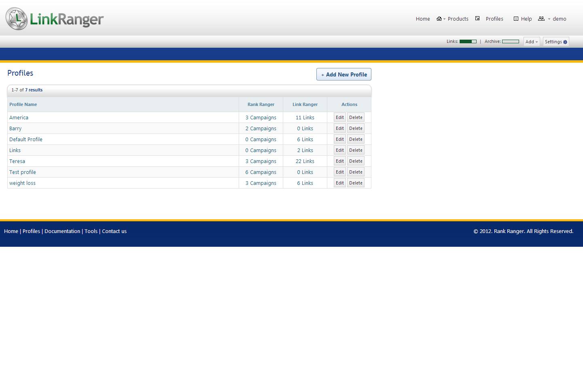Open 22 Links for Teresa
The width and height of the screenshot is (583, 392).
(305, 161)
